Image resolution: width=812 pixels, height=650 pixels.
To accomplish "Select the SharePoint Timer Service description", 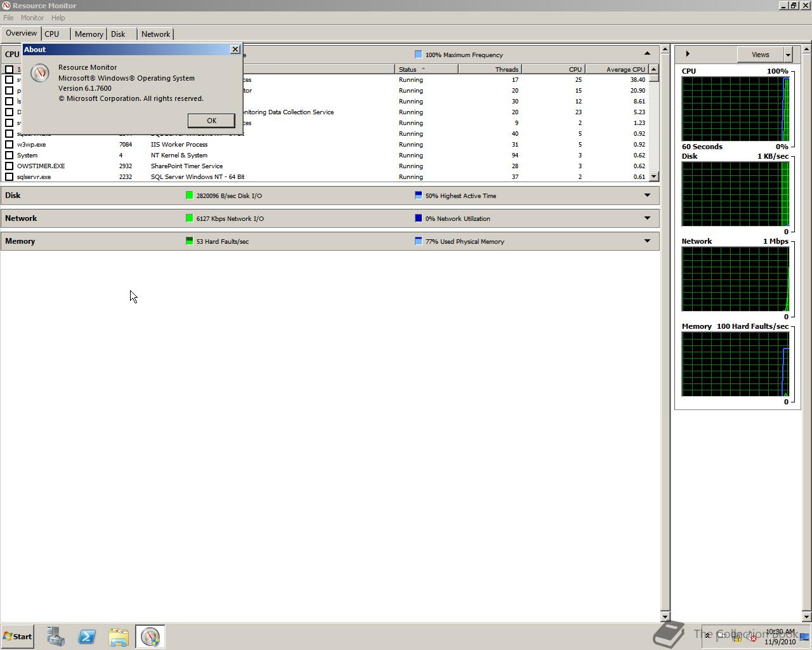I will click(x=187, y=166).
